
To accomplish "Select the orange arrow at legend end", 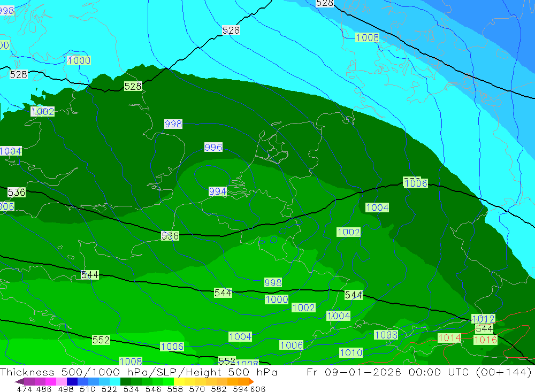I will (x=251, y=381).
